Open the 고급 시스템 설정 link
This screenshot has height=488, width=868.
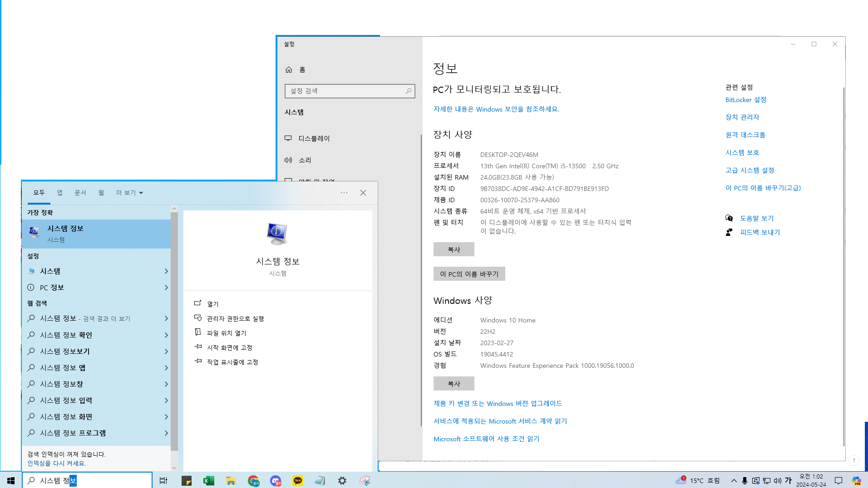coord(750,170)
